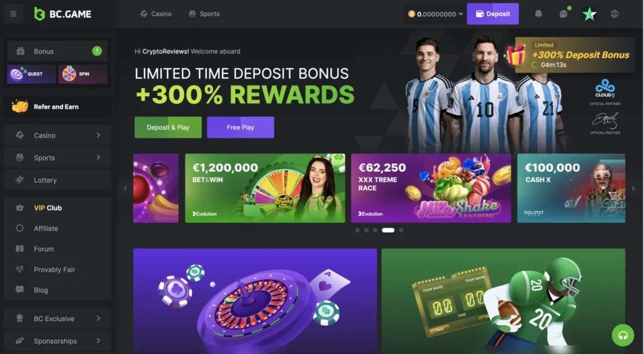
Task: Expand the Casino sidebar section
Action: (x=57, y=135)
